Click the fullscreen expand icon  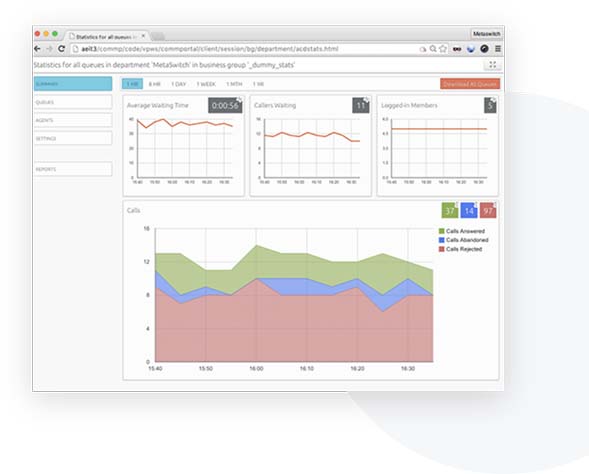492,65
